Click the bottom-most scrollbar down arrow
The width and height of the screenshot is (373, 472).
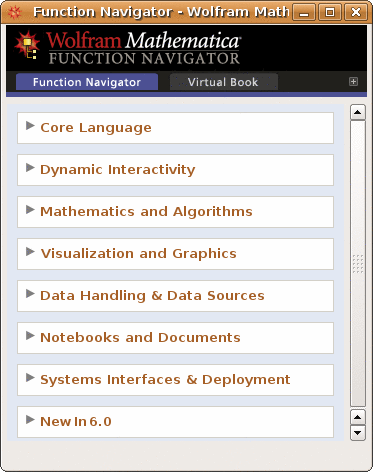(x=358, y=433)
